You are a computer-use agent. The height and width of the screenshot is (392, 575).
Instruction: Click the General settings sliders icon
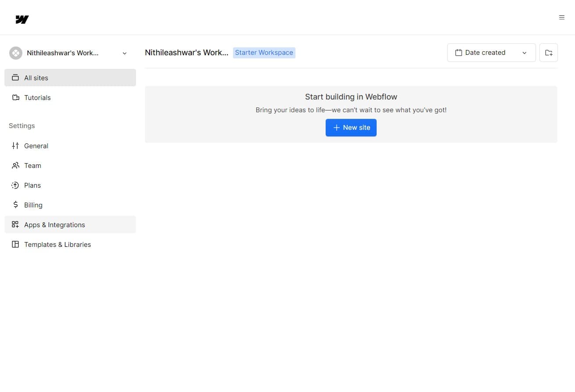(15, 146)
